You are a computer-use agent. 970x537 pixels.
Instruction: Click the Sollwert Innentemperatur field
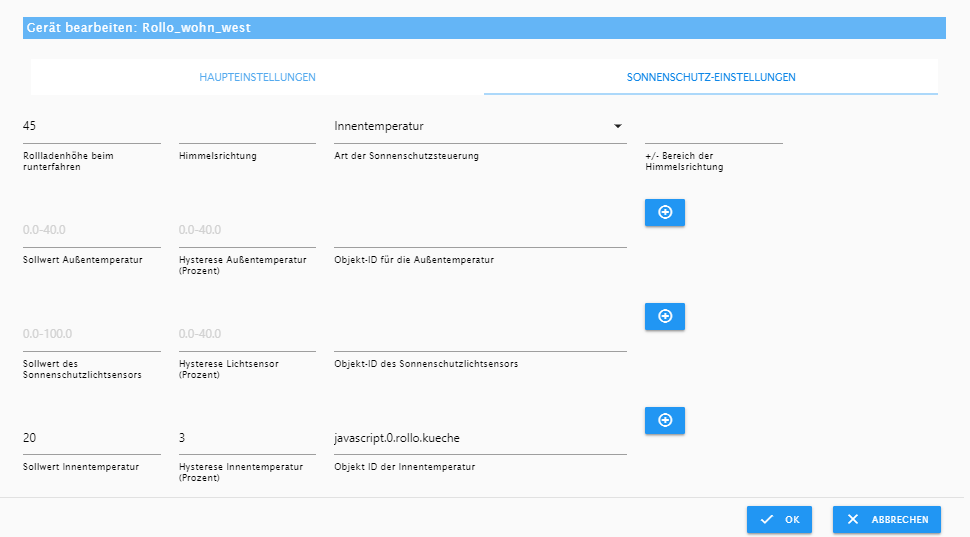(x=92, y=438)
